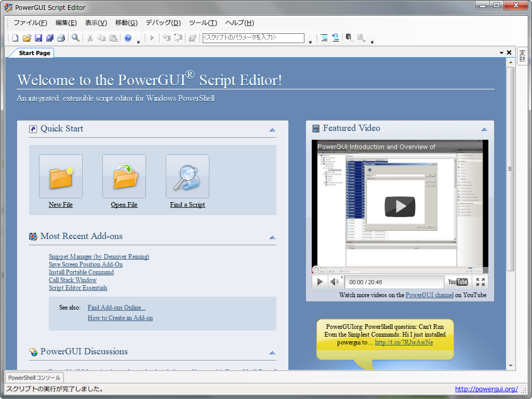Select the Start Page tab
Viewport: 532px width, 399px height.
coord(34,53)
